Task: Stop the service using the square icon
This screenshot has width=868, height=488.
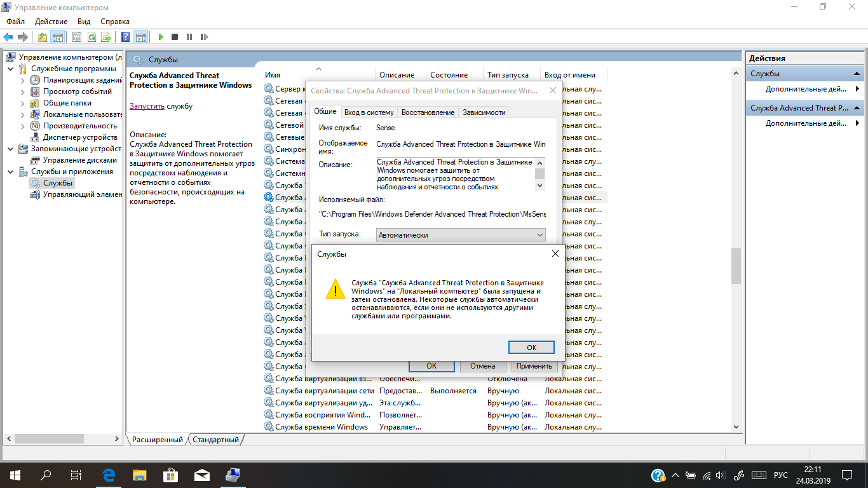Action: 175,37
